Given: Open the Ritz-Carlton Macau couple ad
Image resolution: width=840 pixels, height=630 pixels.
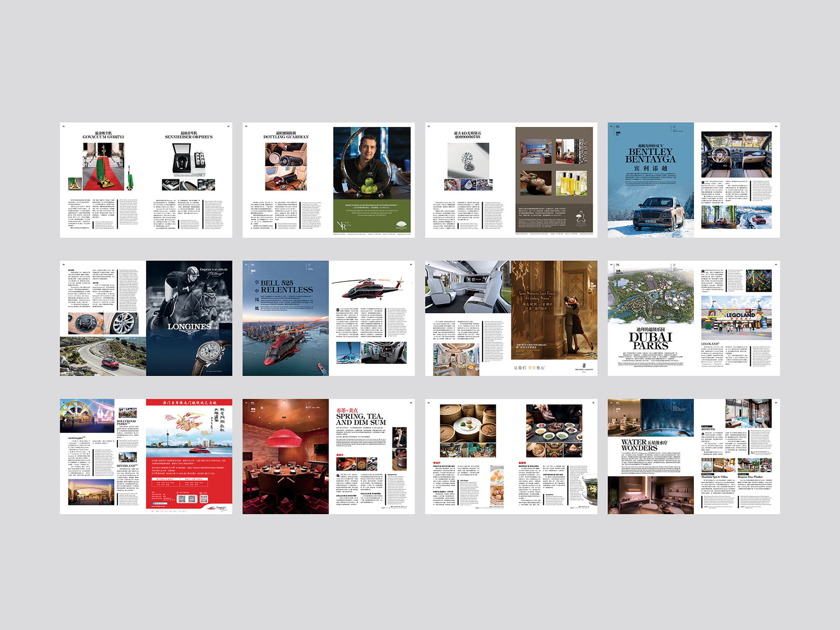Looking at the screenshot, I should point(554,310).
